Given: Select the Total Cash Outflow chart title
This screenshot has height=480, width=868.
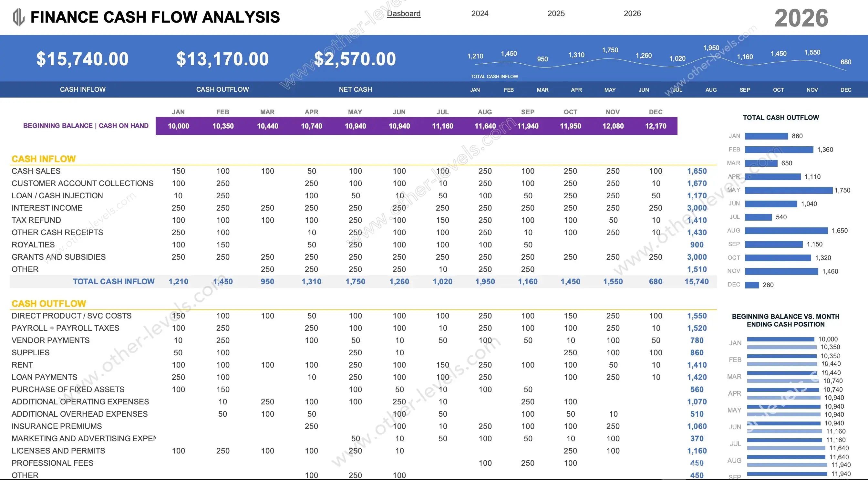Looking at the screenshot, I should [781, 118].
